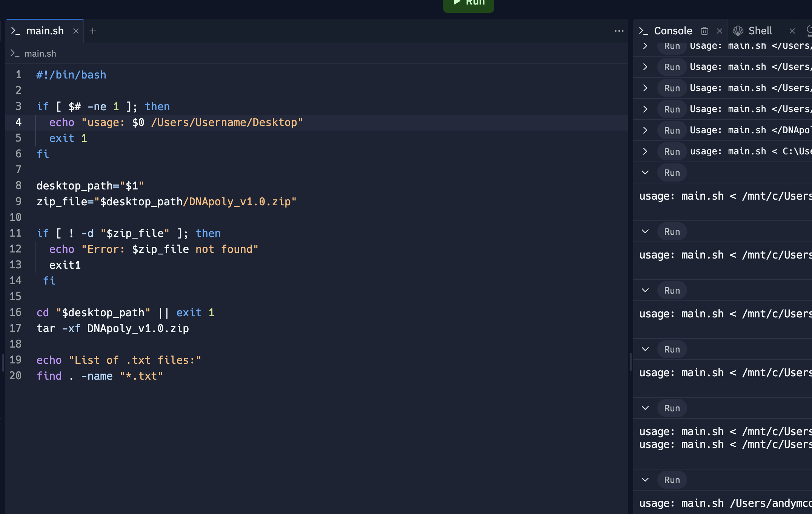Viewport: 812px width, 514px height.
Task: Clear console with trash icon
Action: point(704,31)
